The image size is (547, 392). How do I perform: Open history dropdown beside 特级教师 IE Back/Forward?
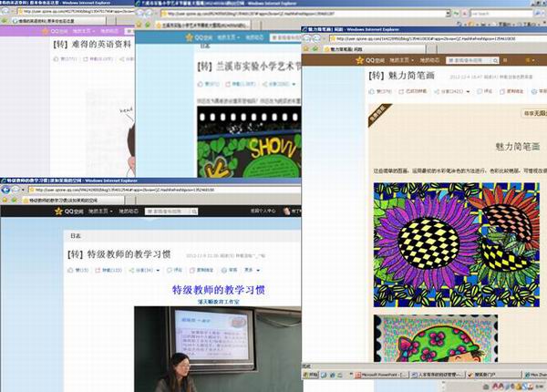coord(23,190)
